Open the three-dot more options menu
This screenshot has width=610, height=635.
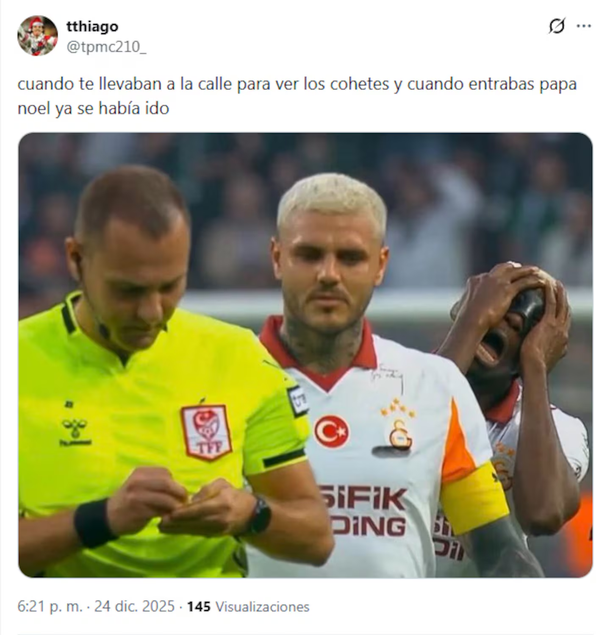(x=583, y=26)
